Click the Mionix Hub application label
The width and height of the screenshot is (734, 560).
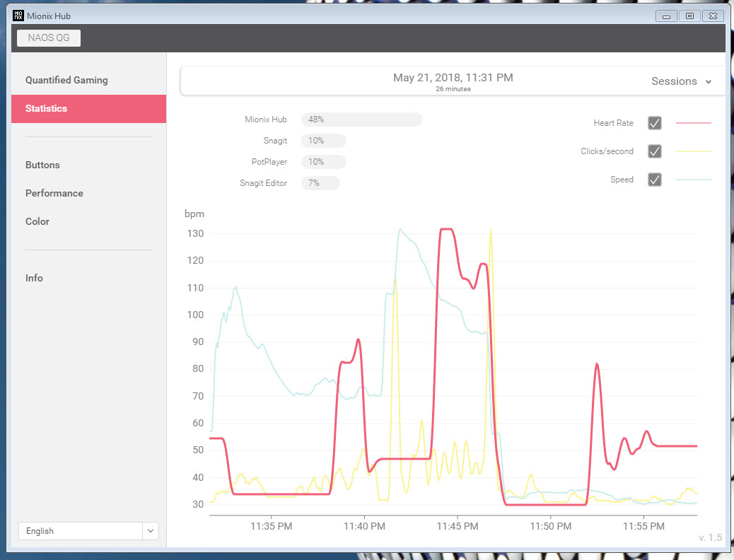[265, 119]
